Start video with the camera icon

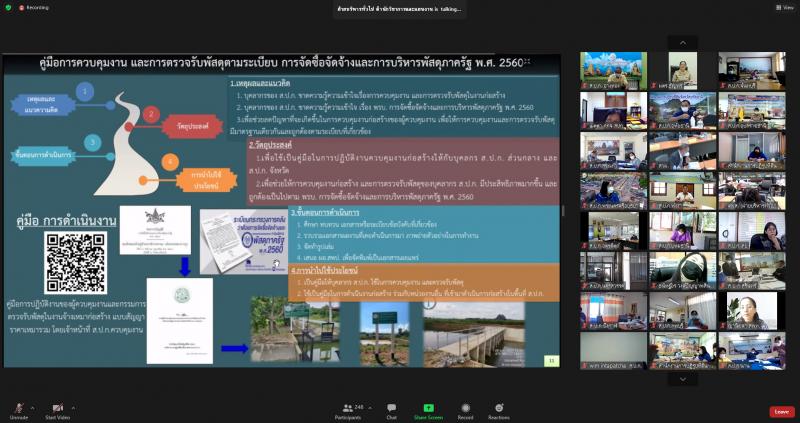click(x=58, y=410)
